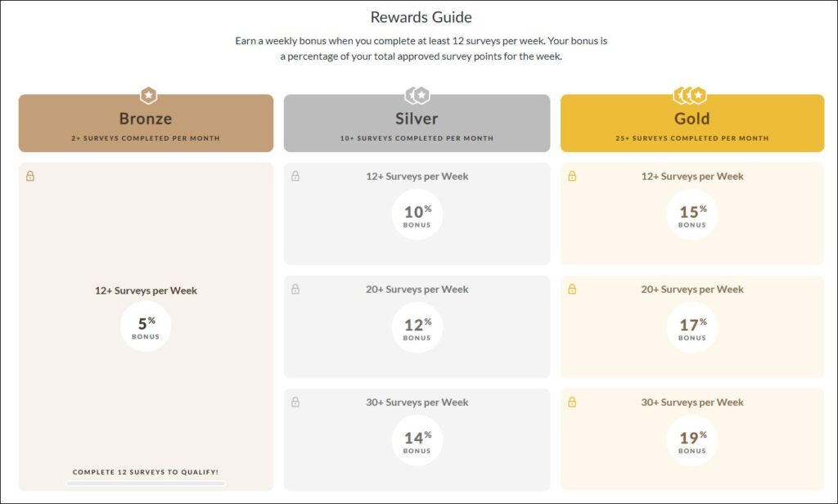Click the lock icon on the Bronze card
Viewport: 838px width, 504px height.
click(x=30, y=176)
